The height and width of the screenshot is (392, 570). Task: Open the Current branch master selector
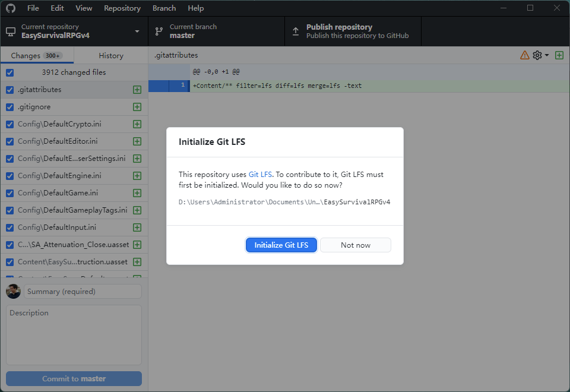click(216, 31)
